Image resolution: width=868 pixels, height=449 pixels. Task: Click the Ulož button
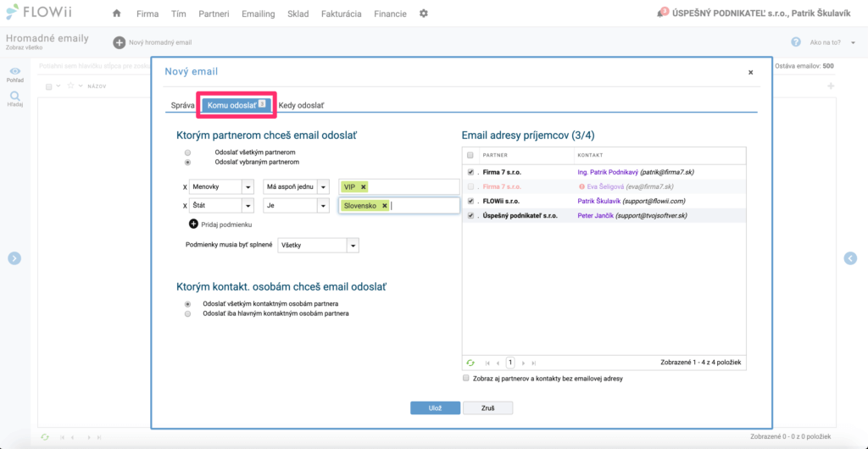[435, 407]
